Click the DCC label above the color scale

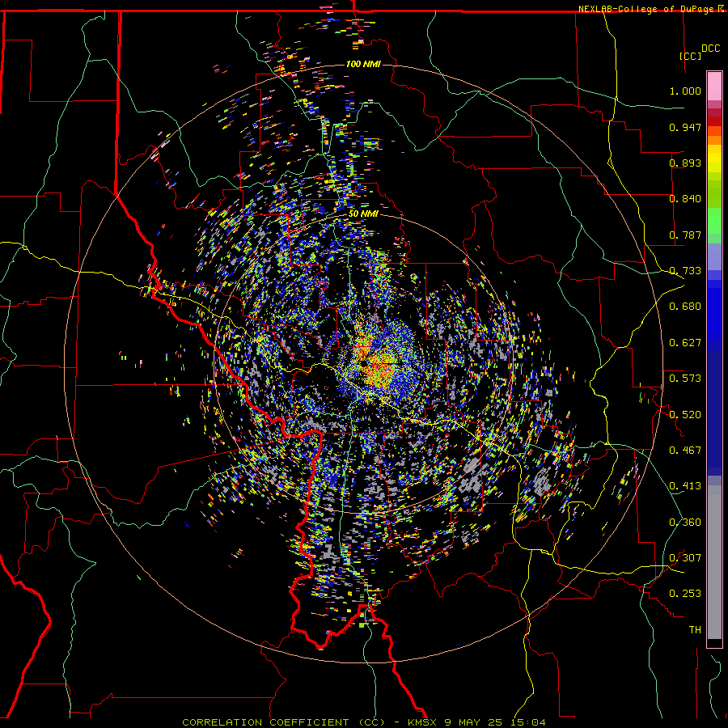coord(710,49)
